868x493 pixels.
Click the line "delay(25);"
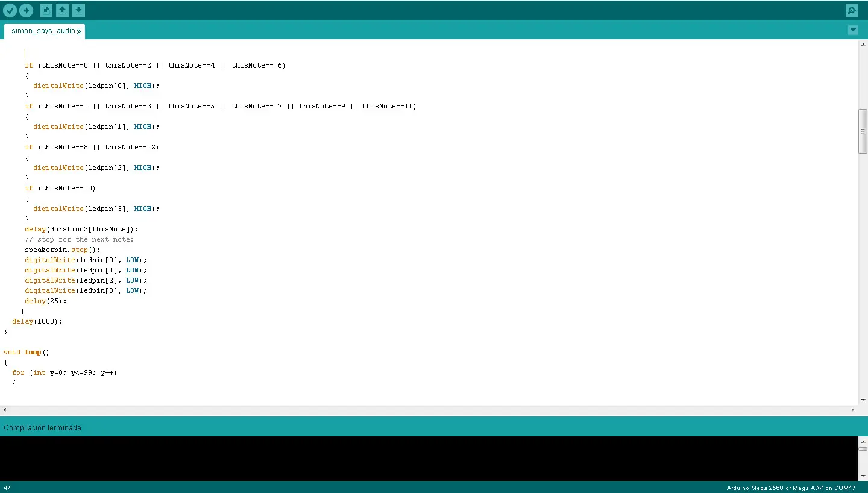(x=46, y=301)
